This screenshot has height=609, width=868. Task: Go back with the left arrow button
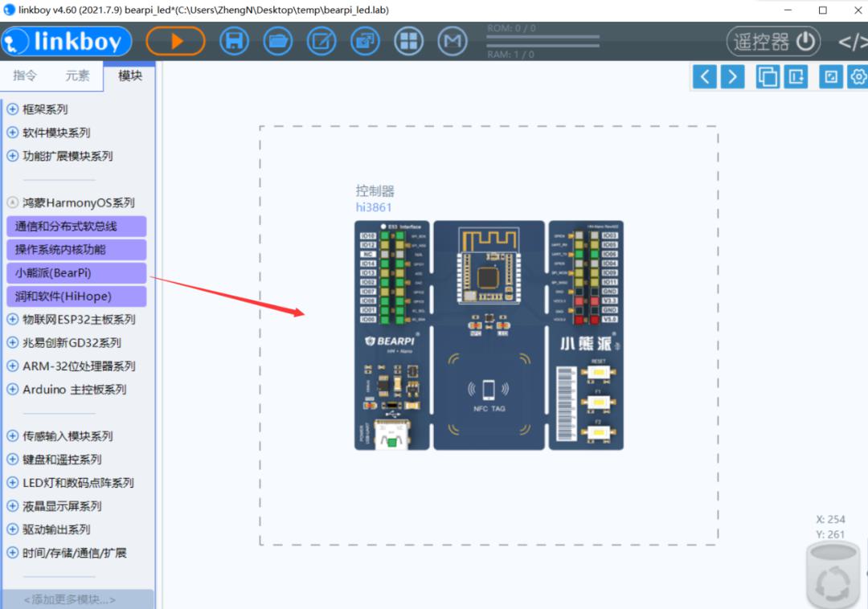click(705, 77)
